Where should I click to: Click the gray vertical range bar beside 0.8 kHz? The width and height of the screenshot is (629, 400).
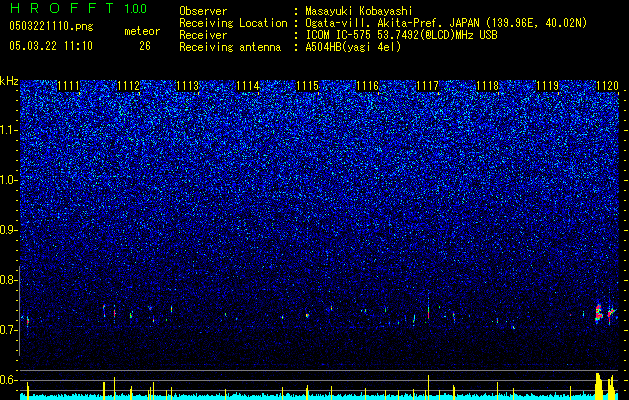coord(20,311)
